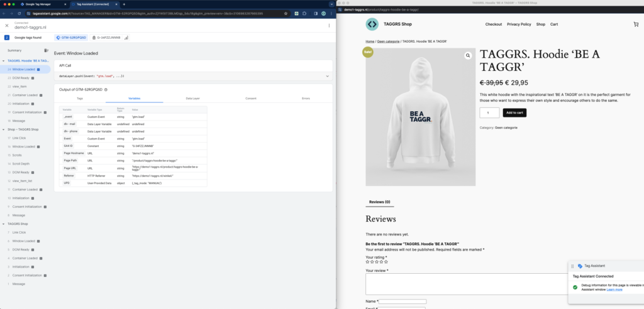Collapse the TAGGRS Shop page group
This screenshot has height=309, width=644.
pos(4,224)
